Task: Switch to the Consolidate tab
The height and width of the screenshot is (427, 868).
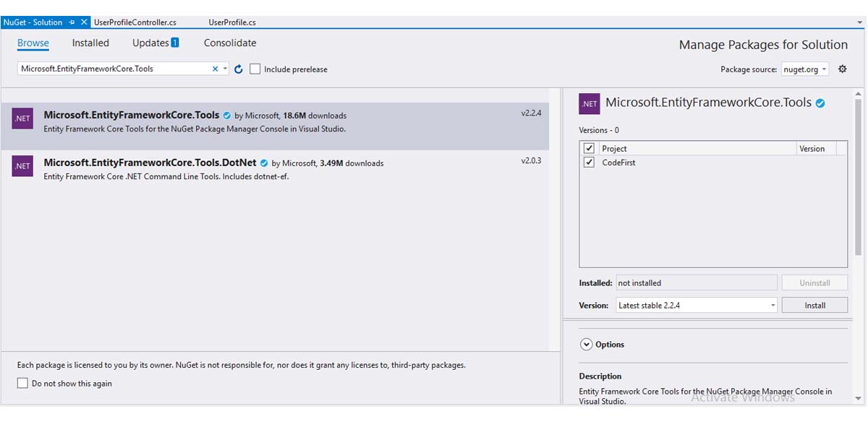Action: 230,43
